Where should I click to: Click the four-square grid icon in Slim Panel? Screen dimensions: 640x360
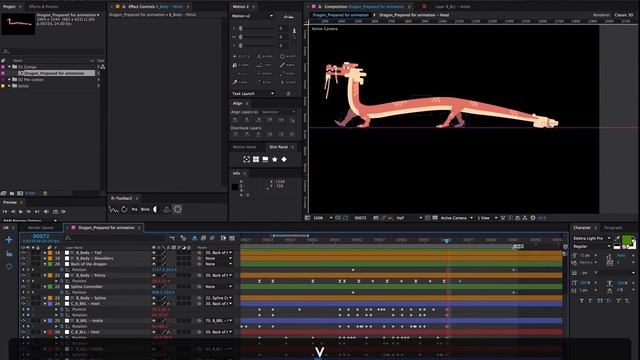coord(256,159)
